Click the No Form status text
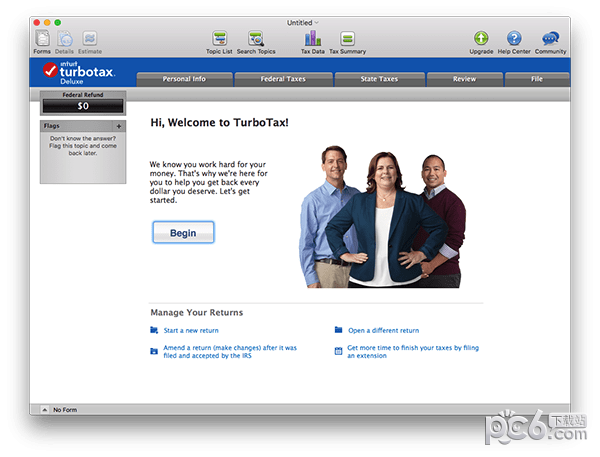The image size is (600, 457). [65, 410]
